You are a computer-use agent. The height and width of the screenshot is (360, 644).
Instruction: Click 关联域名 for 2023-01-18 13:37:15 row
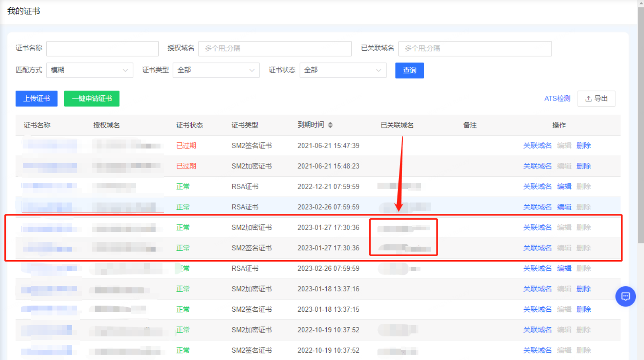(x=537, y=309)
